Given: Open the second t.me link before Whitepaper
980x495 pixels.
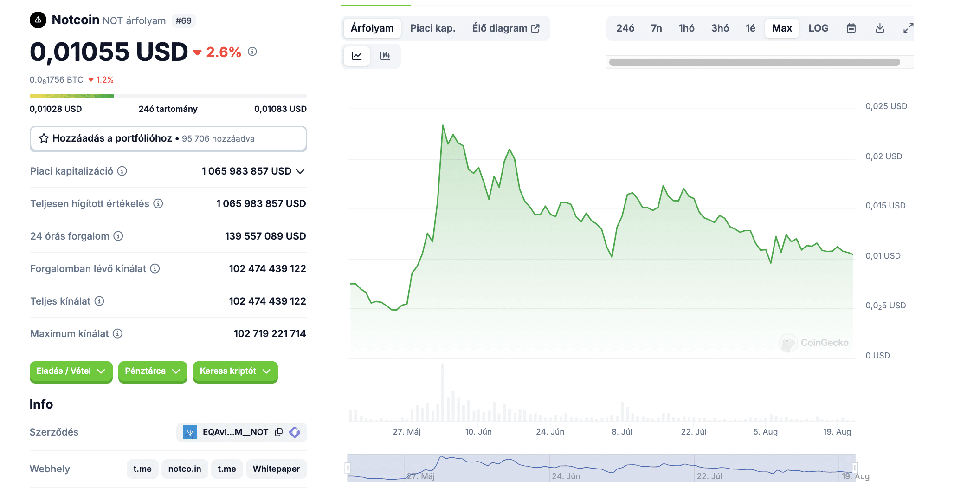Looking at the screenshot, I should pos(227,469).
